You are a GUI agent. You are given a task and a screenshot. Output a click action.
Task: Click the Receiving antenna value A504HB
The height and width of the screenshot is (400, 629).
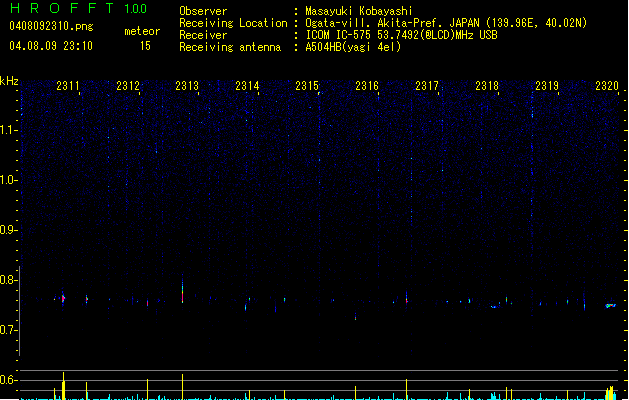tap(325, 47)
